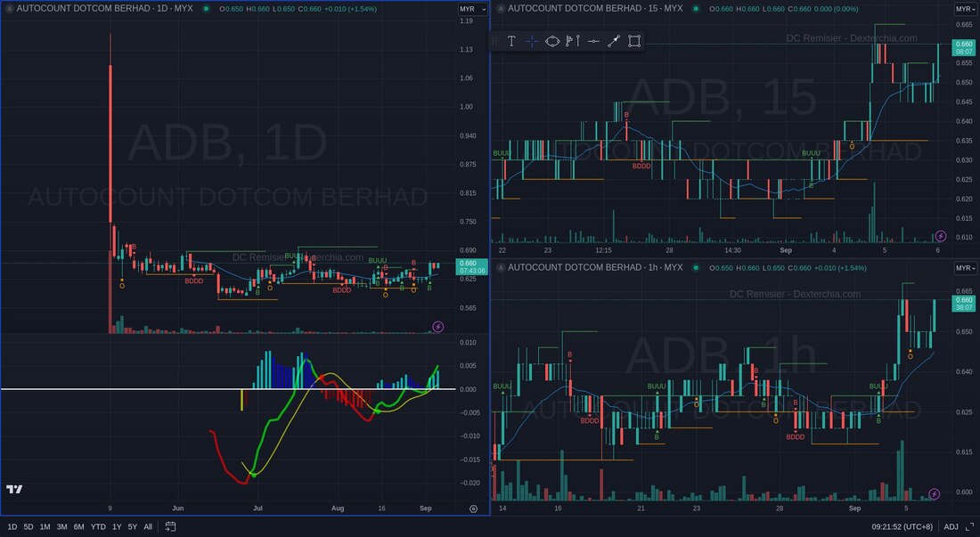
Task: Switch range to 1M
Action: (x=45, y=527)
